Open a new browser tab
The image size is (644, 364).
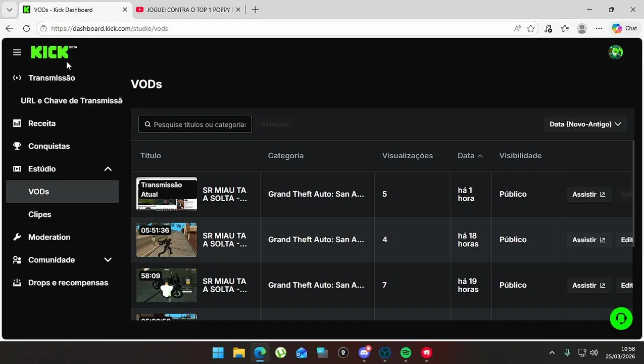point(255,10)
